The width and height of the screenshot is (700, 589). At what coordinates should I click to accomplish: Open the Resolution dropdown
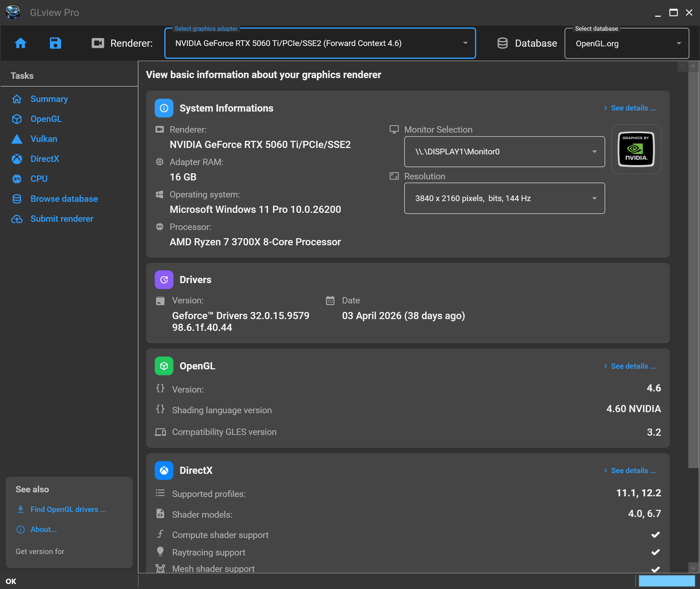[x=504, y=198]
